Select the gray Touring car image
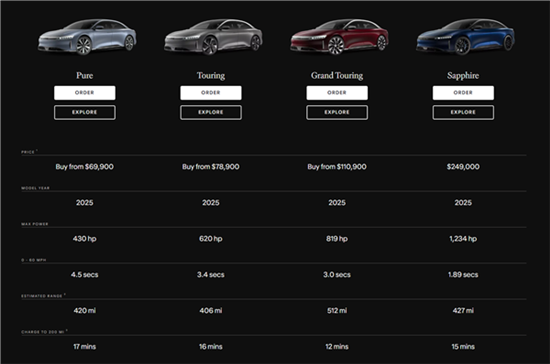 (213, 37)
